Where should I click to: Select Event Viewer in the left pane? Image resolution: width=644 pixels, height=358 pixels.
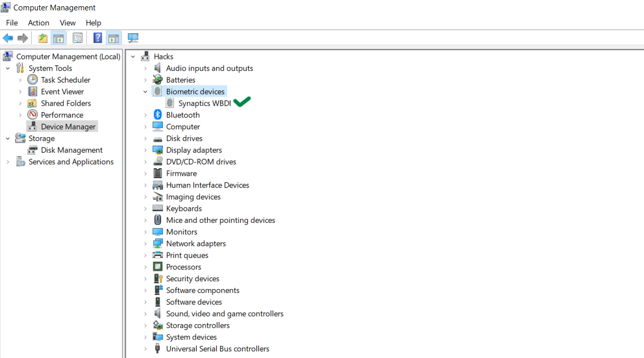62,91
